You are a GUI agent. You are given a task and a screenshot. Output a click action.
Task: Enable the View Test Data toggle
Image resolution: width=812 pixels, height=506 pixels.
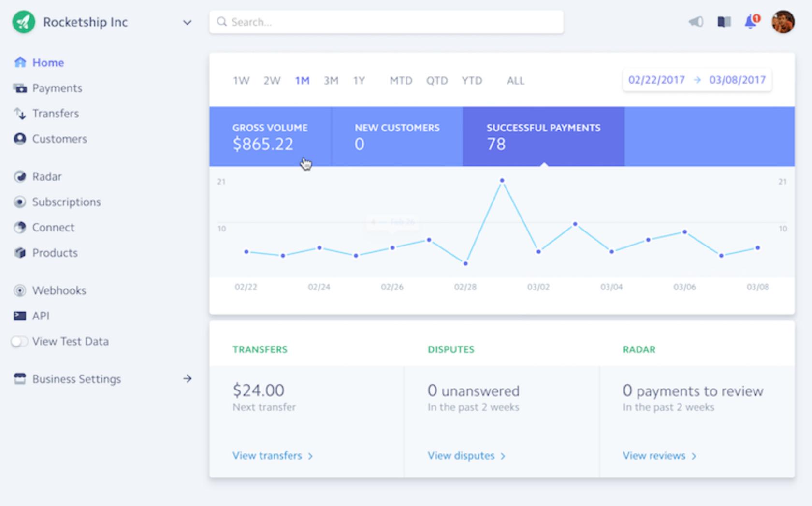19,341
